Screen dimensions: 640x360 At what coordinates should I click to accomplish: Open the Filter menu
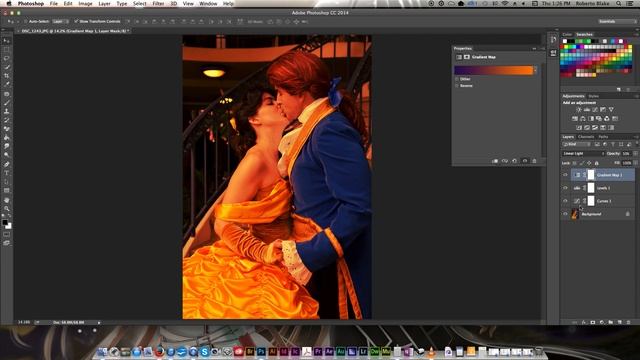158,4
